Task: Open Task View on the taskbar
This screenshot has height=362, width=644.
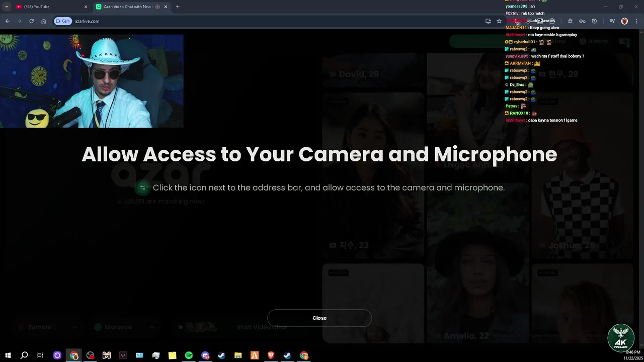Action: click(x=40, y=355)
